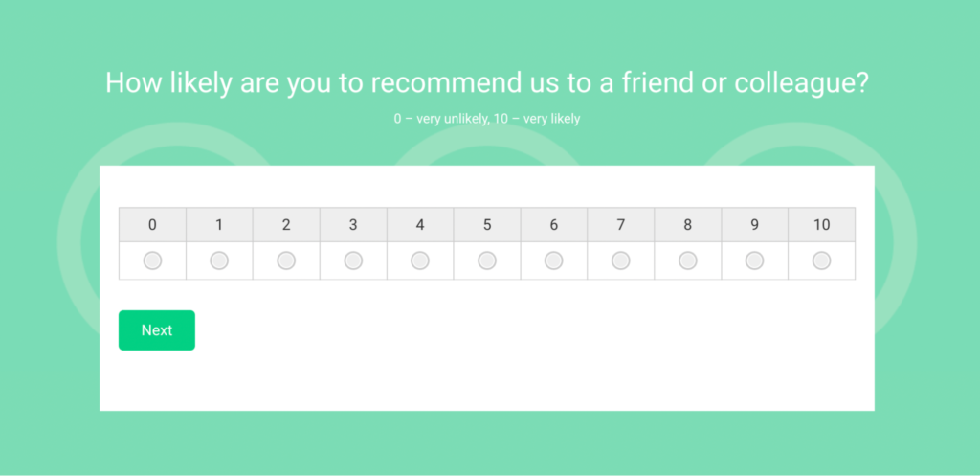This screenshot has width=980, height=476.
Task: Select the radio button beneath 6
Action: pos(554,261)
